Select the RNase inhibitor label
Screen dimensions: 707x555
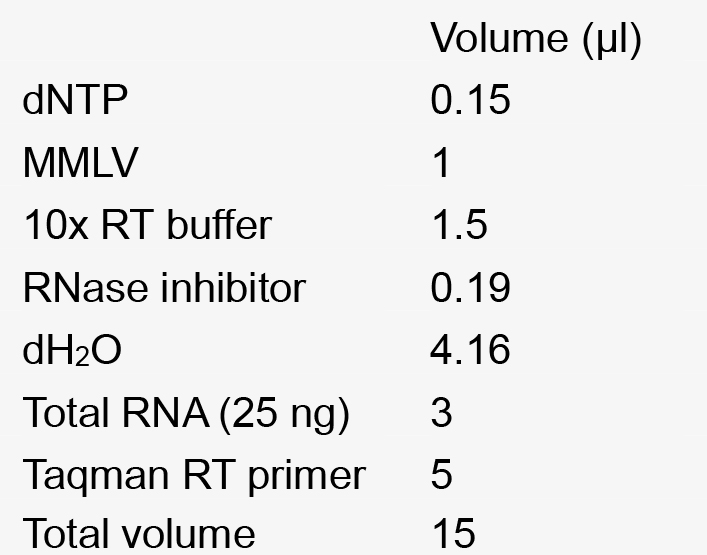(x=164, y=287)
